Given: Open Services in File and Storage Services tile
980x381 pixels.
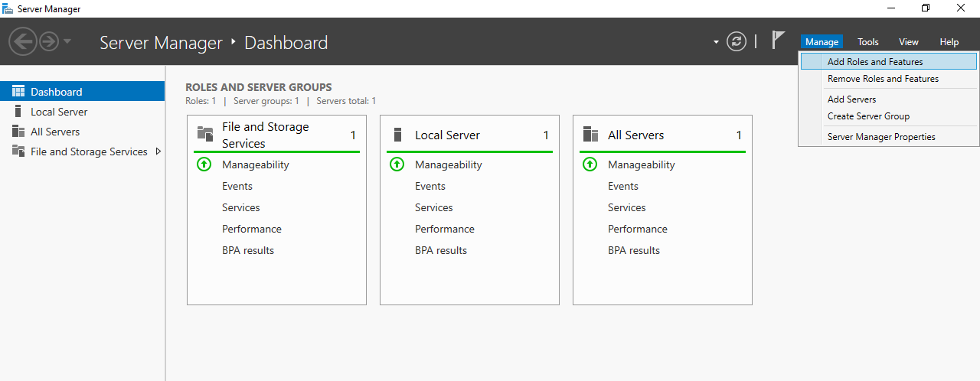Looking at the screenshot, I should [x=241, y=207].
